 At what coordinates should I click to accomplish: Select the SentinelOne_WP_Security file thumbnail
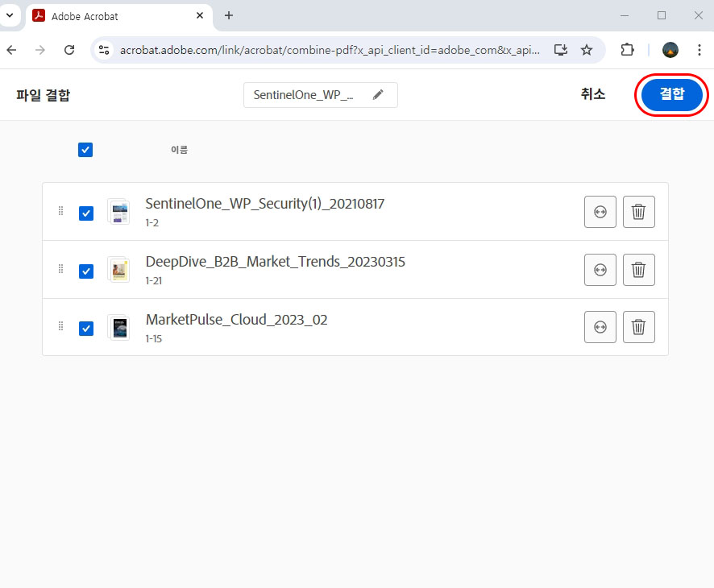[118, 212]
